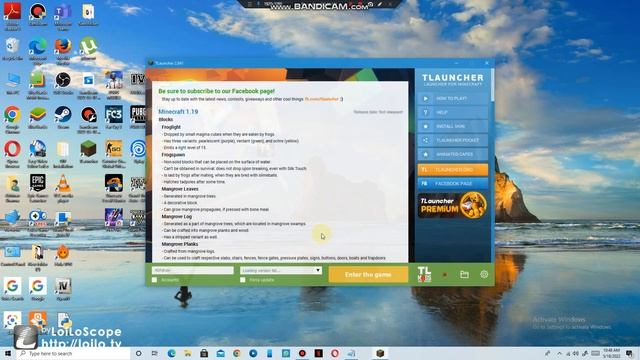640x360 pixels.
Task: Open Opera Browser desktop icon
Action: (12, 153)
